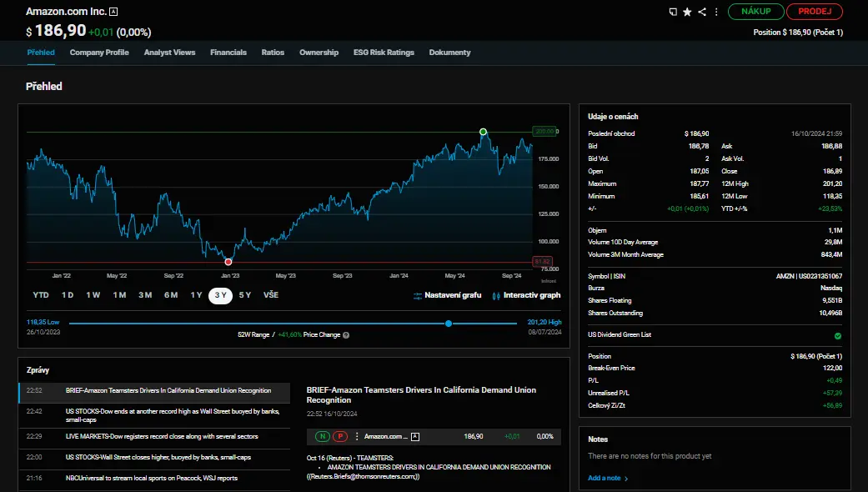This screenshot has width=868, height=492.
Task: Open news 'US STOCKS-Dow ends at another record high'
Action: pyautogui.click(x=154, y=415)
